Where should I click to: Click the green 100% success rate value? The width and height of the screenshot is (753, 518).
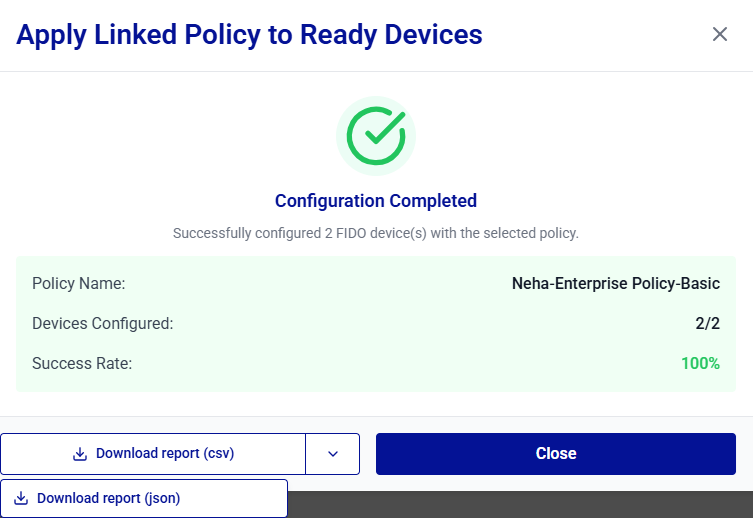pos(700,363)
